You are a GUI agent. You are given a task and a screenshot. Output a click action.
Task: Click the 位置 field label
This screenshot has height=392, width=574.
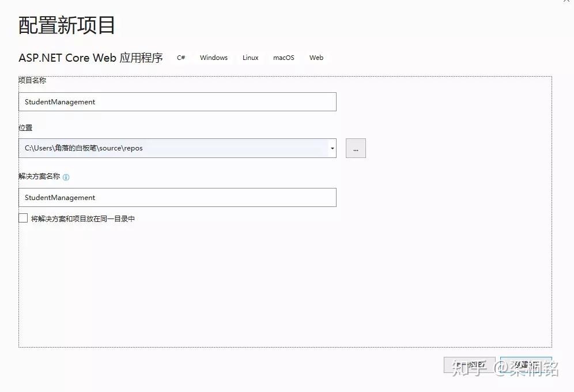click(25, 128)
